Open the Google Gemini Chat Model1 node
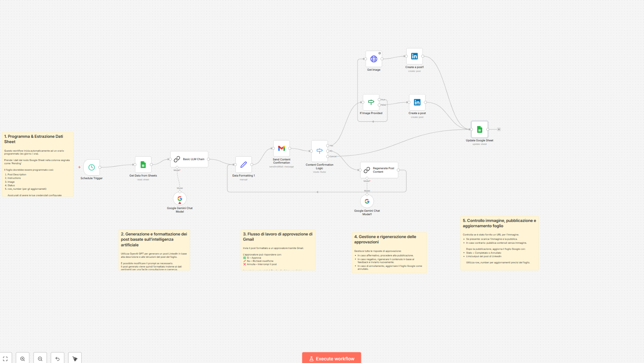Screen dimensions: 644x363 tap(367, 201)
